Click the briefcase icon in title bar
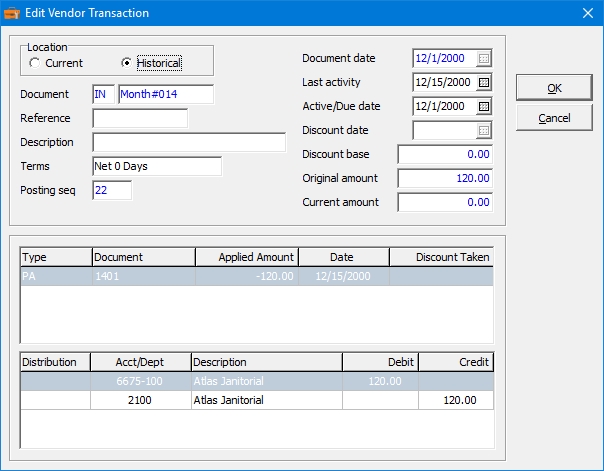This screenshot has width=604, height=471. 12,13
